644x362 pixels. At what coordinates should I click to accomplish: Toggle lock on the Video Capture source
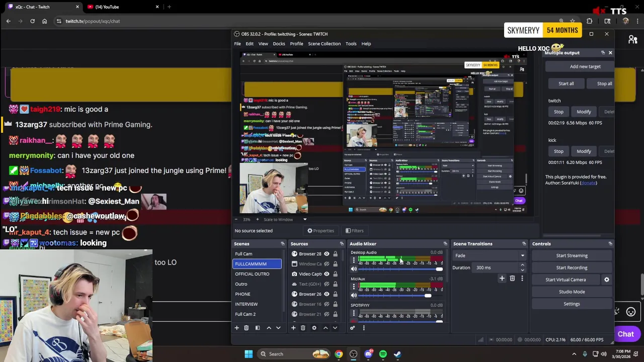point(335,274)
